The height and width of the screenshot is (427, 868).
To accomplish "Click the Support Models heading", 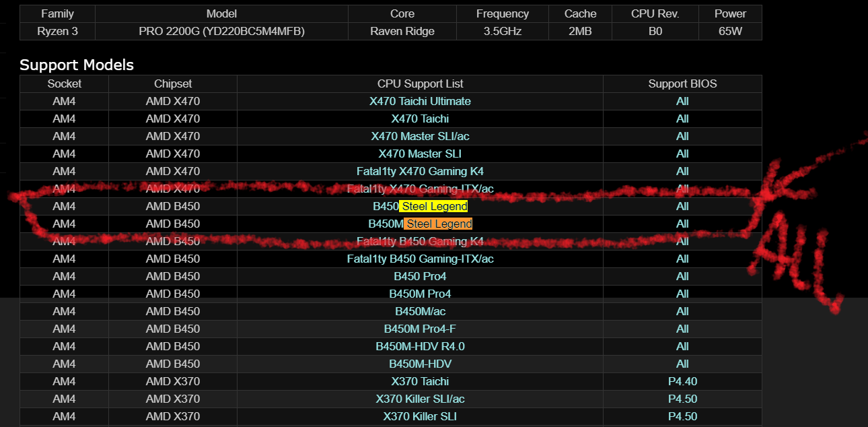I will click(x=77, y=65).
